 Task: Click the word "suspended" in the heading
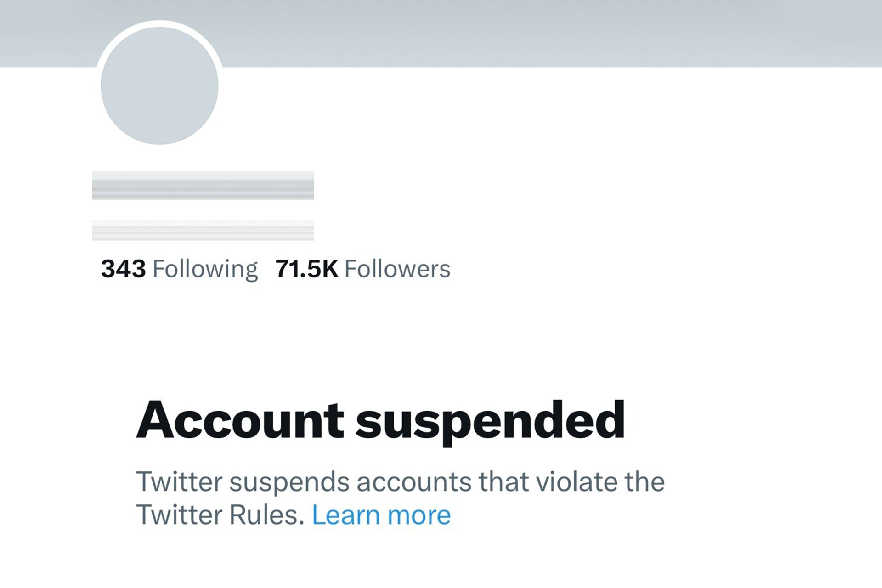pyautogui.click(x=490, y=420)
